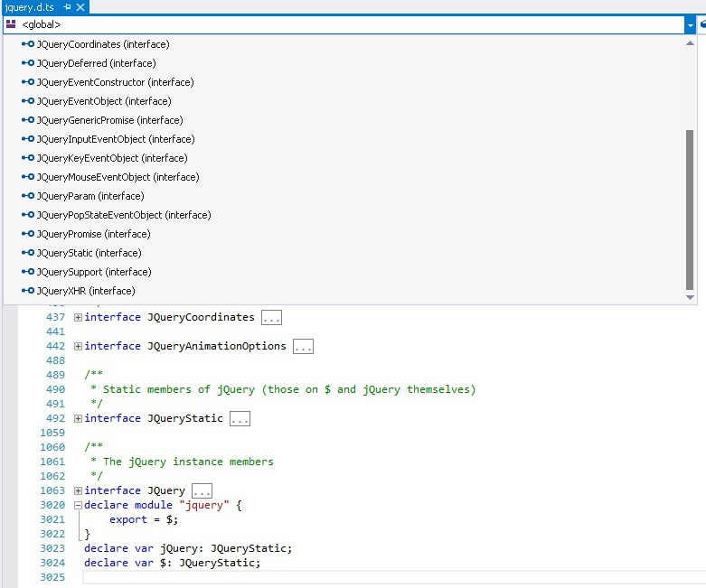Select JQueryDeferred interface in dropdown list
This screenshot has height=588, width=706.
point(351,63)
